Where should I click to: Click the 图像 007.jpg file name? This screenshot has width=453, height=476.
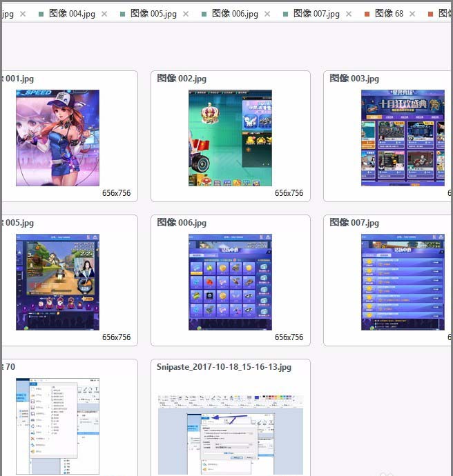(354, 223)
